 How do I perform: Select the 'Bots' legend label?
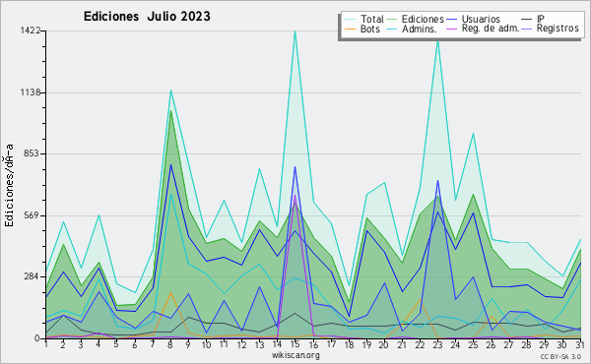[370, 29]
